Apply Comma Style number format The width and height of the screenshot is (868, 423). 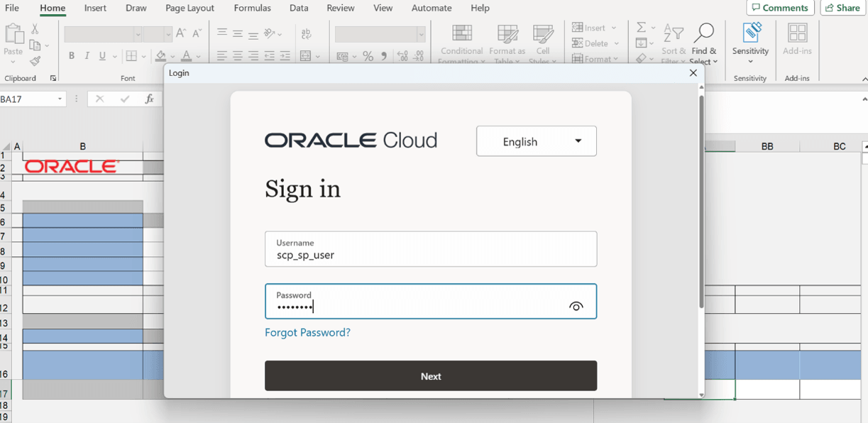[384, 56]
